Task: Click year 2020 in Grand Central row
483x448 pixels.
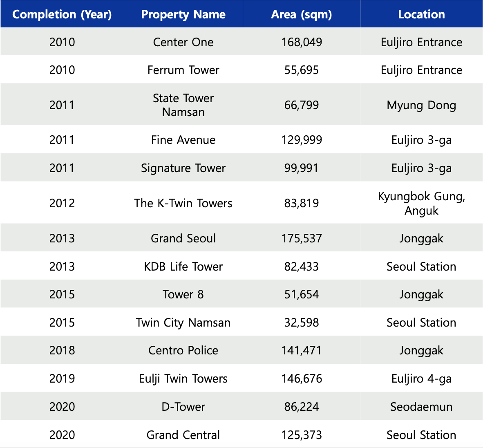Action: 62,435
